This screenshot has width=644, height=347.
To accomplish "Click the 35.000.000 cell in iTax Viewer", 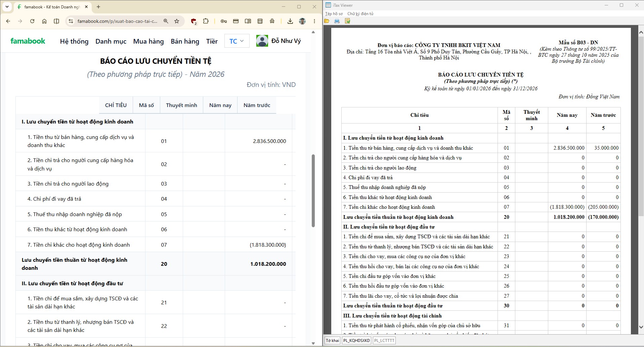I will tap(603, 148).
